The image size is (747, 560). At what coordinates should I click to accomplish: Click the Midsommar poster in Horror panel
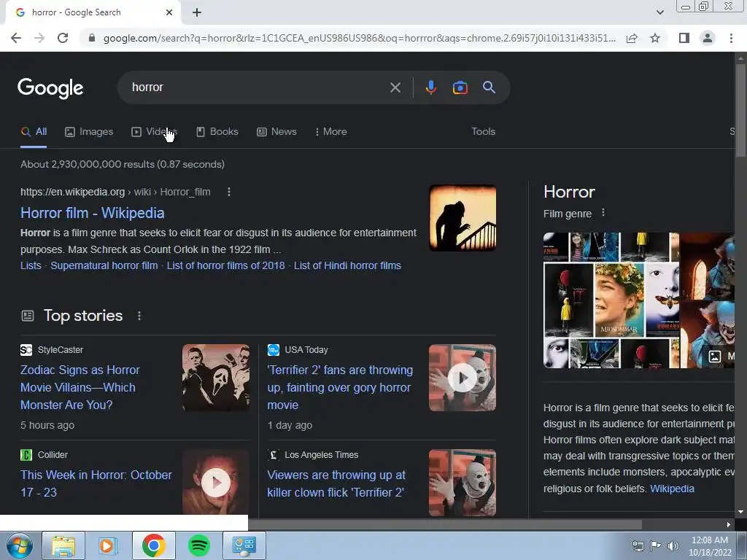pyautogui.click(x=619, y=300)
